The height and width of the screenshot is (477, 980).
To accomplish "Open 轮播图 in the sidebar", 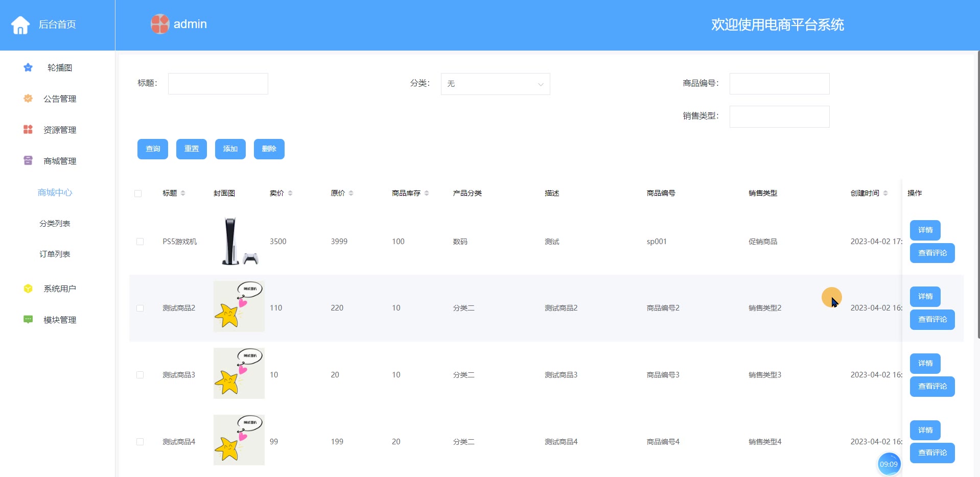I will click(x=60, y=67).
